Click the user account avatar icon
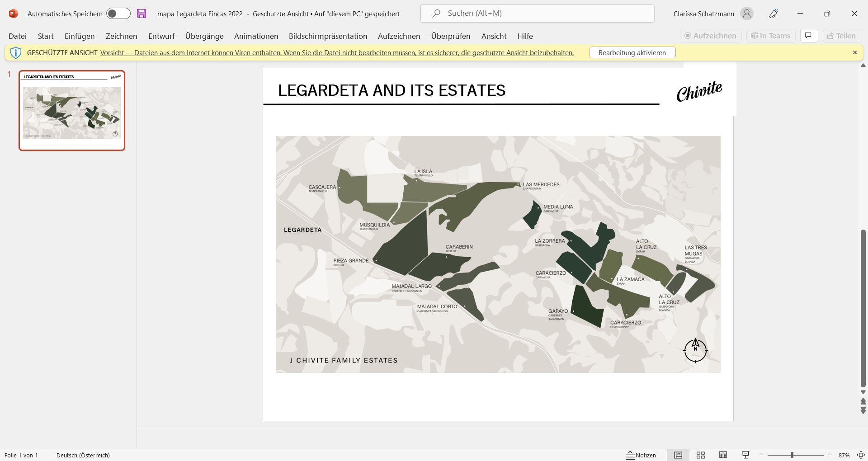Viewport: 868px width, 461px height. click(x=747, y=14)
